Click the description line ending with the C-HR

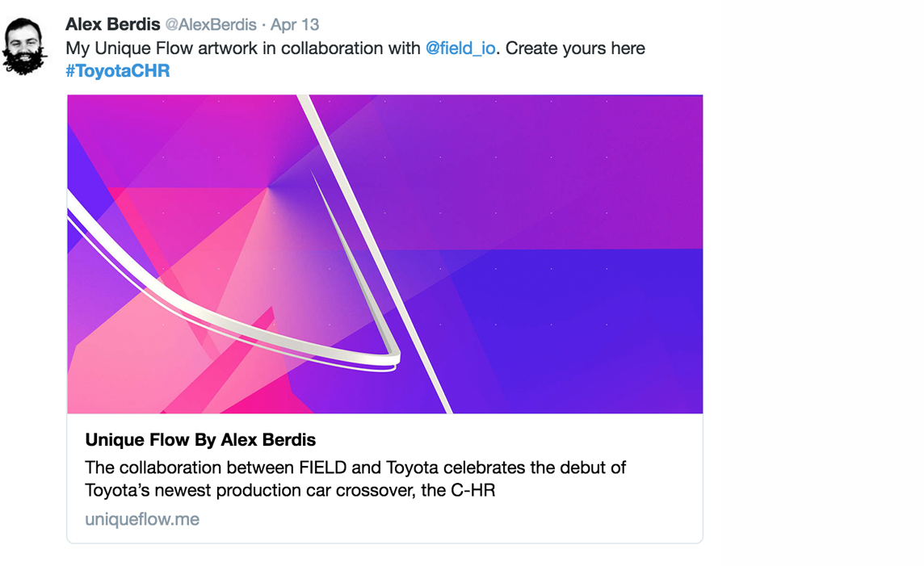[290, 490]
